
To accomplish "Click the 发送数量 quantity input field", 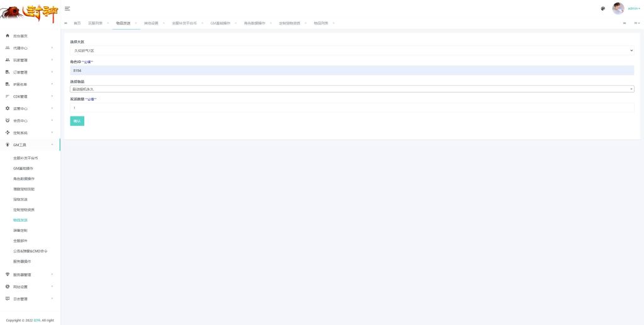I will point(352,108).
